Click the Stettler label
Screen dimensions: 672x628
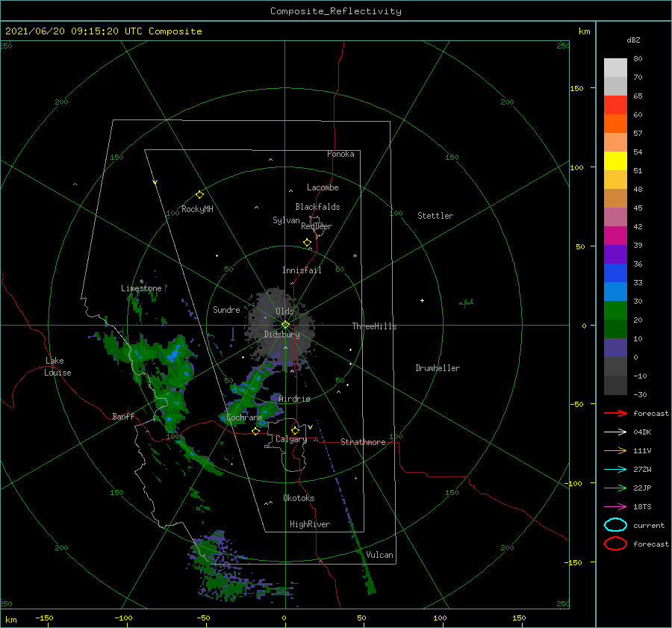click(435, 216)
